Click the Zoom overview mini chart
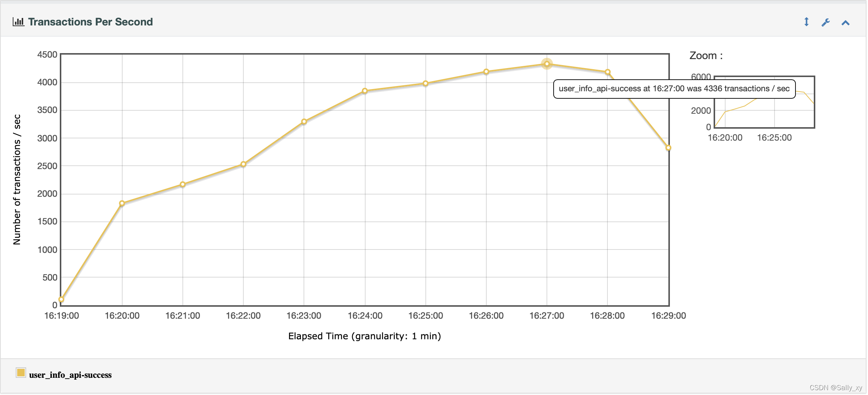Viewport: 868px width, 395px height. click(x=764, y=102)
